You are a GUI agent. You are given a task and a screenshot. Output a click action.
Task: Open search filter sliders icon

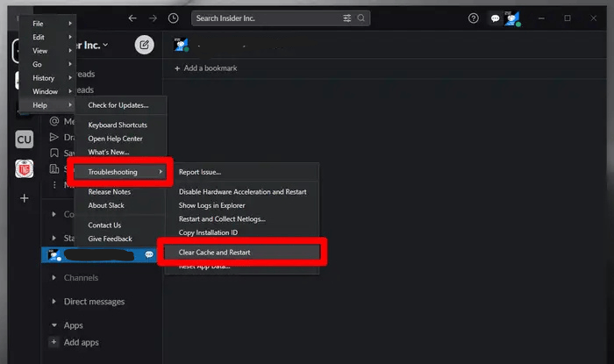pyautogui.click(x=347, y=18)
